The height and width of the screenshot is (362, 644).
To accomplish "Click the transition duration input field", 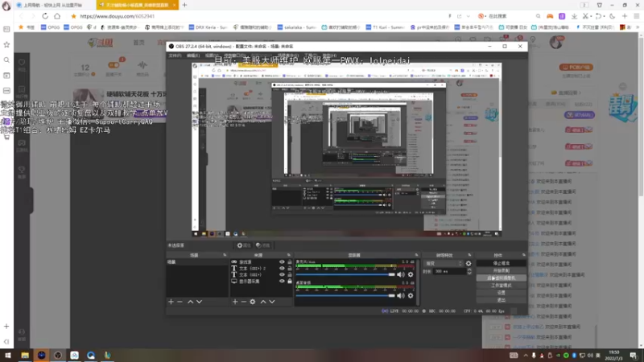I will pyautogui.click(x=450, y=271).
